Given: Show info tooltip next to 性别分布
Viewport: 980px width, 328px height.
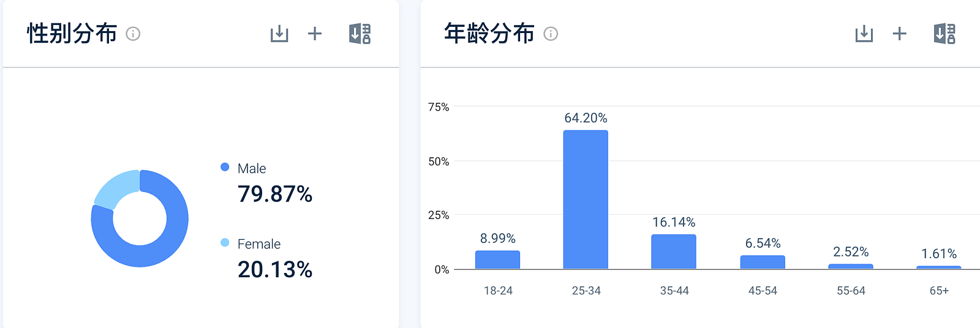Looking at the screenshot, I should coord(133,34).
